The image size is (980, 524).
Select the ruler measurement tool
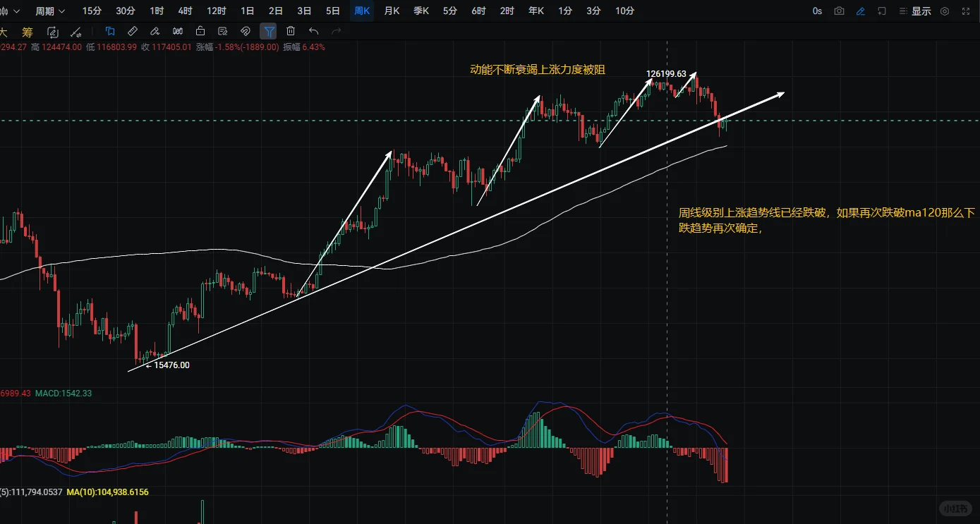coord(133,31)
